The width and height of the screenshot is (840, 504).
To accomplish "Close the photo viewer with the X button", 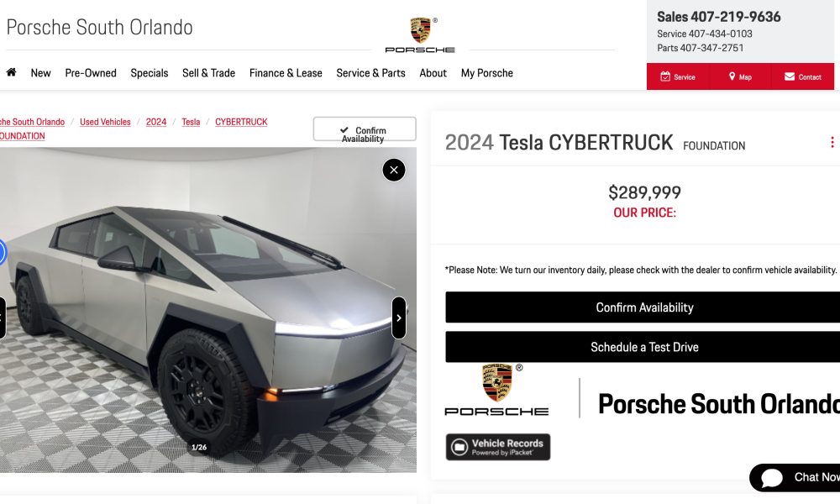I will pyautogui.click(x=394, y=171).
